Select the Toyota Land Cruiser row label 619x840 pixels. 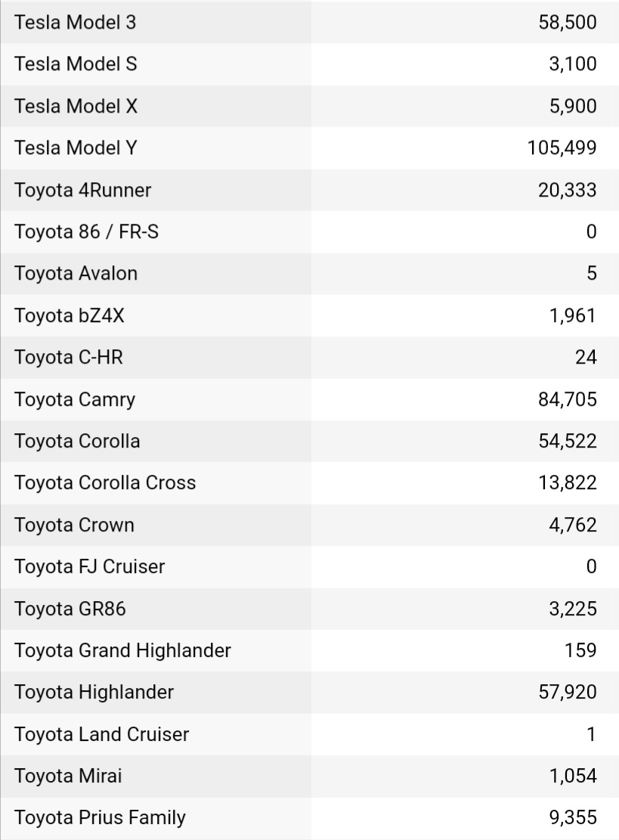tap(101, 733)
